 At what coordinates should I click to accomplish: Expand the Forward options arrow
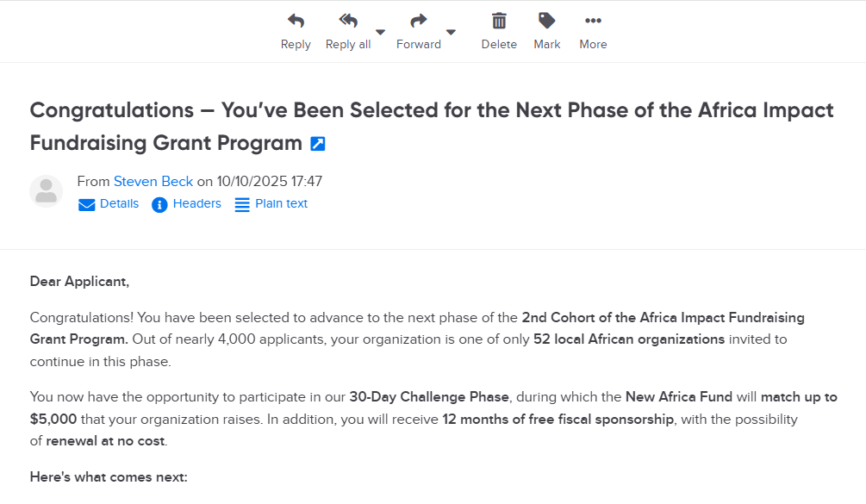[451, 32]
